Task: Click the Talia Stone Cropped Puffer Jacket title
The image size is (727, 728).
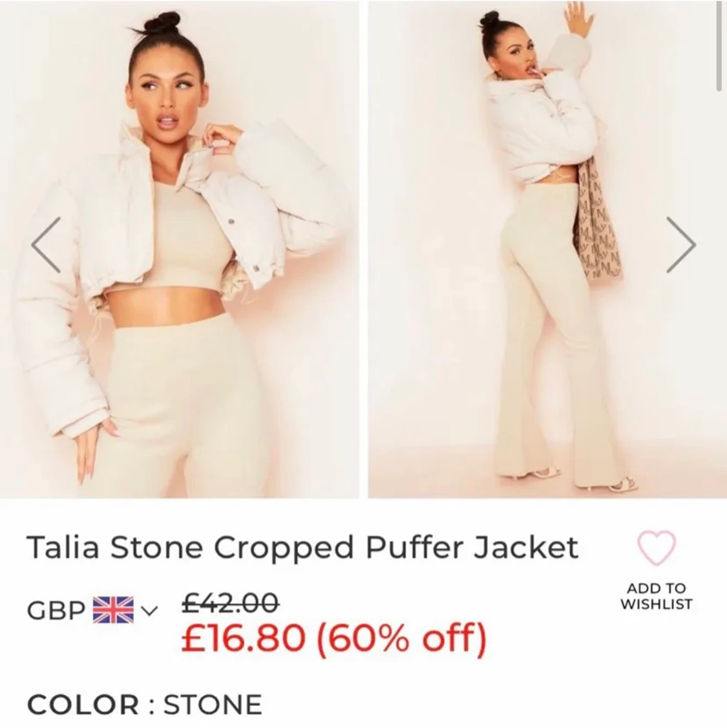Action: point(302,548)
